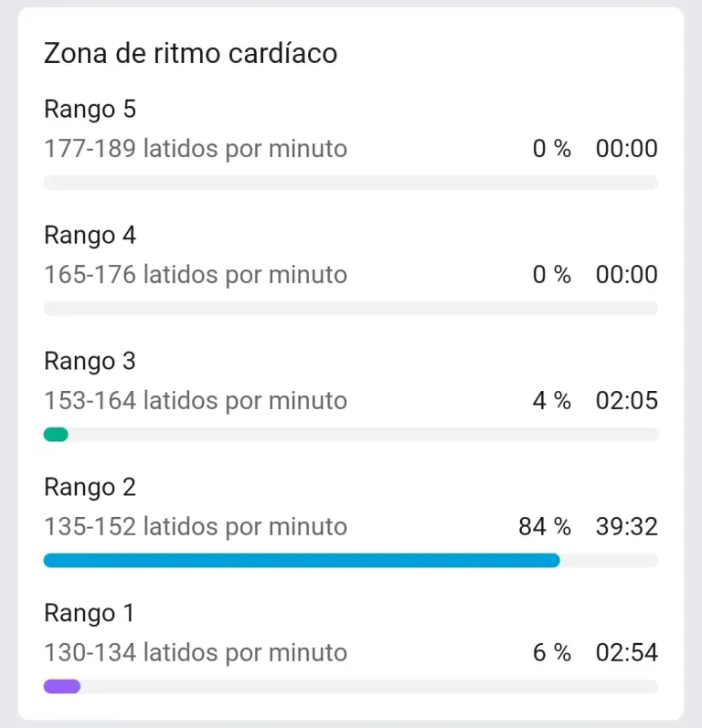The width and height of the screenshot is (702, 728).
Task: Click the Zona de ritmo cardíaco heading
Action: 190,53
